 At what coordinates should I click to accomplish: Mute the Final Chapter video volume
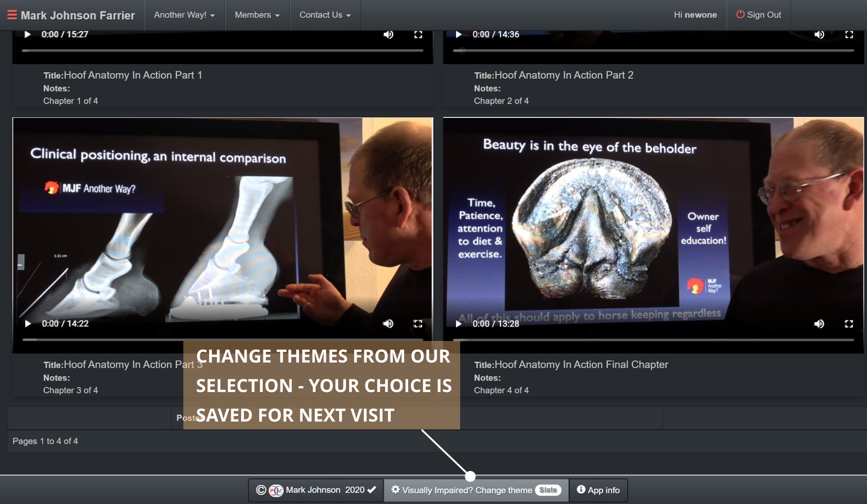click(x=819, y=323)
